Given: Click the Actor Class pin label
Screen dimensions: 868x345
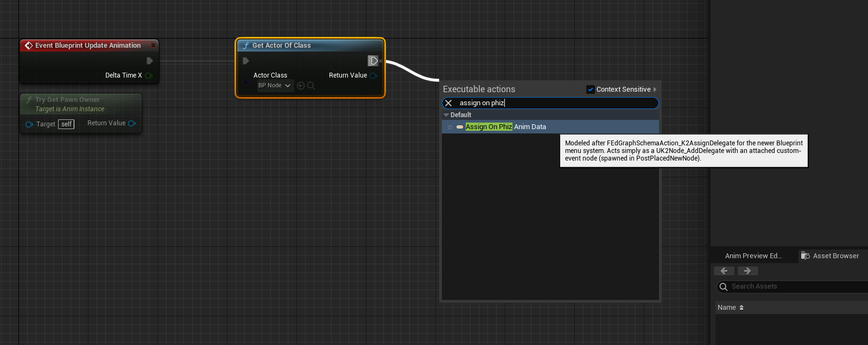Looking at the screenshot, I should tap(270, 75).
